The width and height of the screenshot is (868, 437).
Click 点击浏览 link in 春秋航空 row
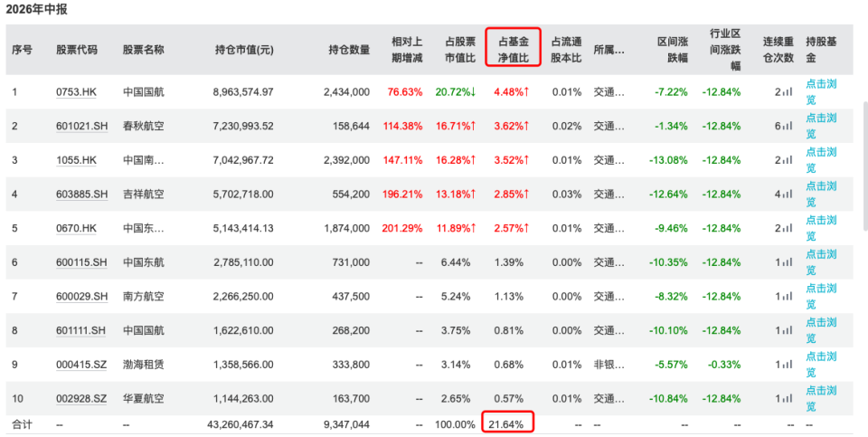(x=821, y=127)
